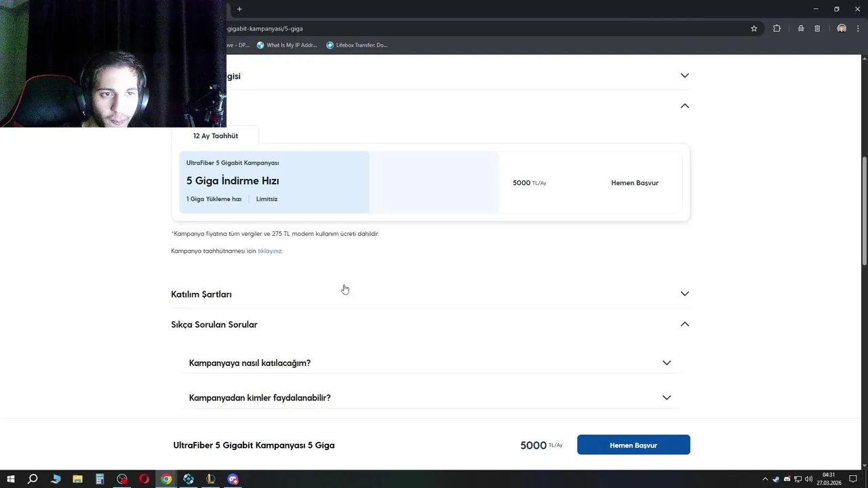Collapse the Sıkça Sorulan Sorular section

(x=431, y=325)
